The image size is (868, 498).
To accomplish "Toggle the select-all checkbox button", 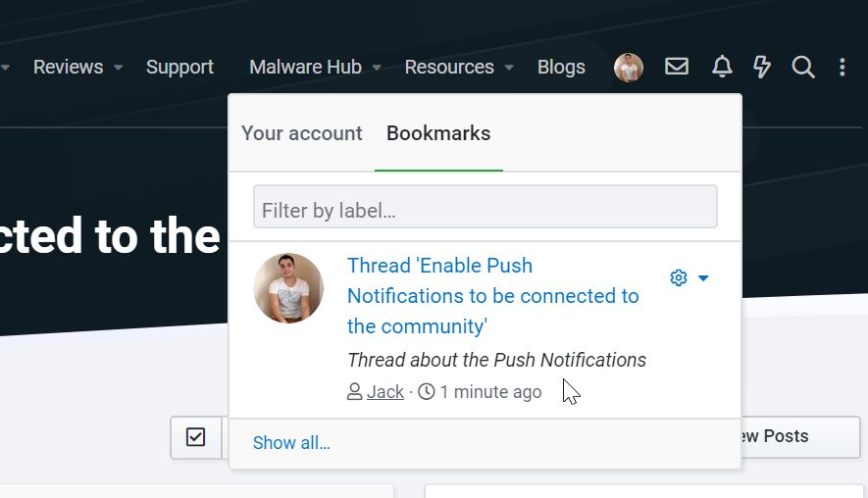I will 196,437.
